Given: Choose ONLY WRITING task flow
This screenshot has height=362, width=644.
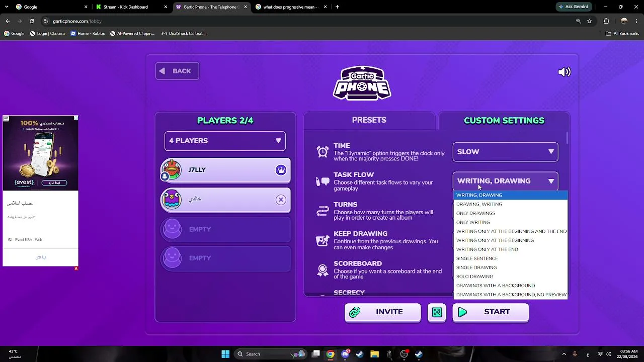Looking at the screenshot, I should click(x=511, y=222).
